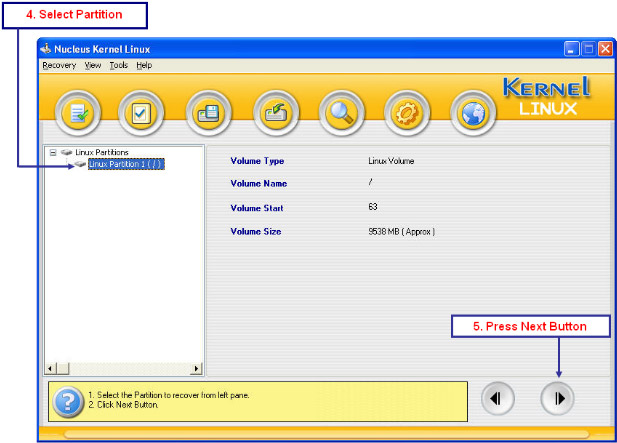Click the Volume Start label
Image resolution: width=617 pixels, height=443 pixels.
pos(257,208)
